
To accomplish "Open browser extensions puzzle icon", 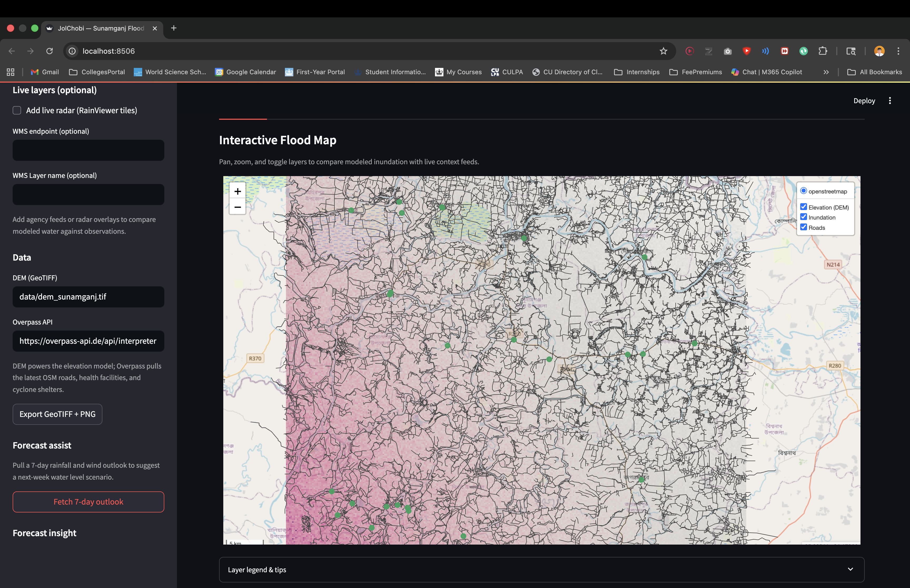I will tap(823, 51).
